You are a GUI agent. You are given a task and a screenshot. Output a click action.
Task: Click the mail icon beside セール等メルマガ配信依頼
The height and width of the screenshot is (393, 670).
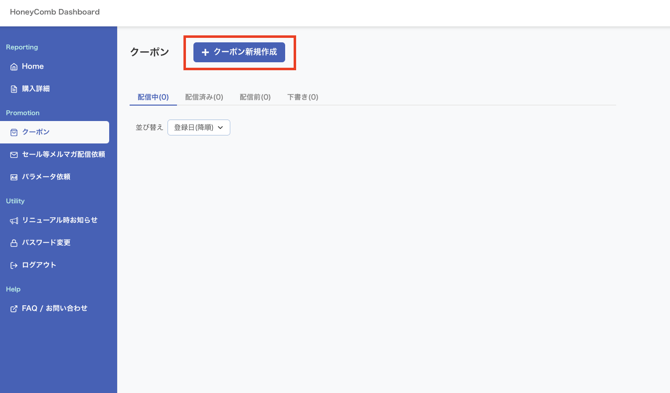pos(14,155)
